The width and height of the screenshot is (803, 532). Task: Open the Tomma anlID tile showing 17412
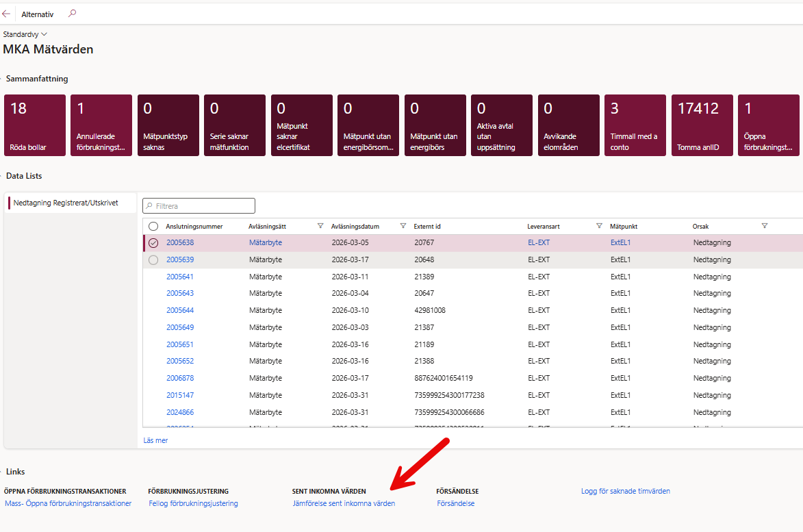pos(702,125)
